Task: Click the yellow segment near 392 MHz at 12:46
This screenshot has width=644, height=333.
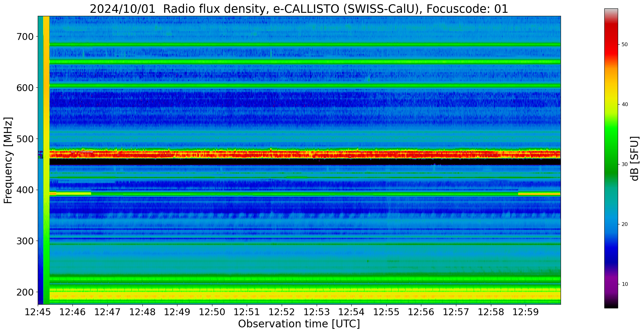Action: tap(74, 193)
